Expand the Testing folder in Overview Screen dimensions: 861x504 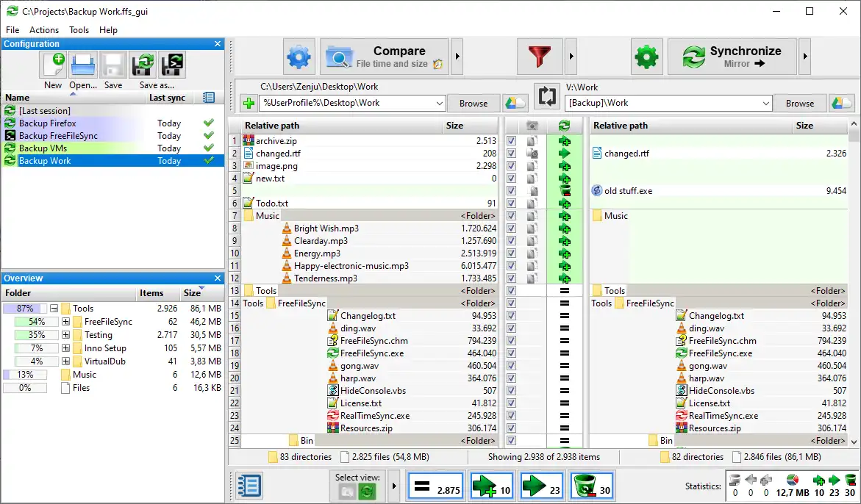pyautogui.click(x=66, y=335)
